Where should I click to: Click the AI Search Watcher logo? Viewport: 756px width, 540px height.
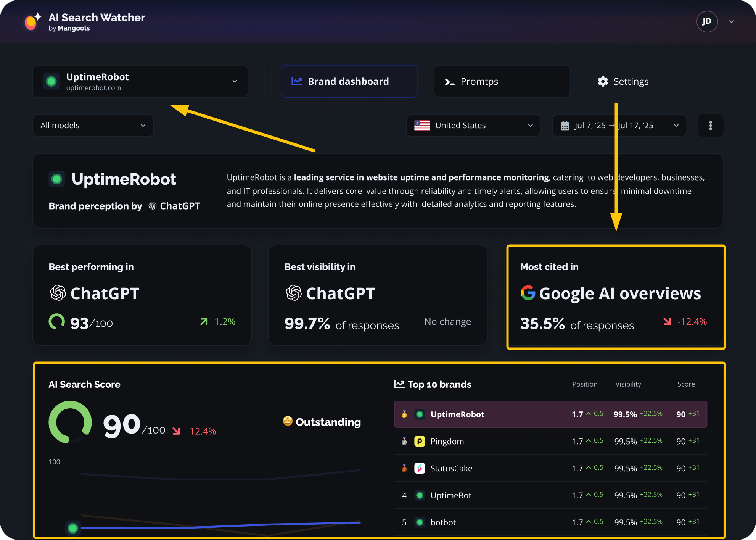click(x=32, y=21)
